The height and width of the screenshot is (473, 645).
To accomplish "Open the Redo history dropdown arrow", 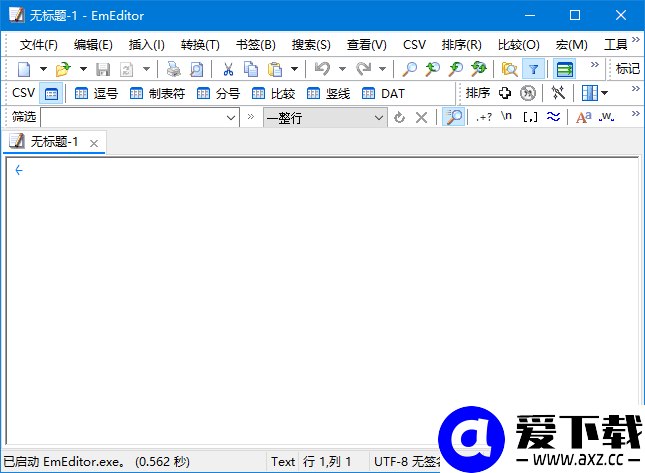I will pyautogui.click(x=383, y=69).
